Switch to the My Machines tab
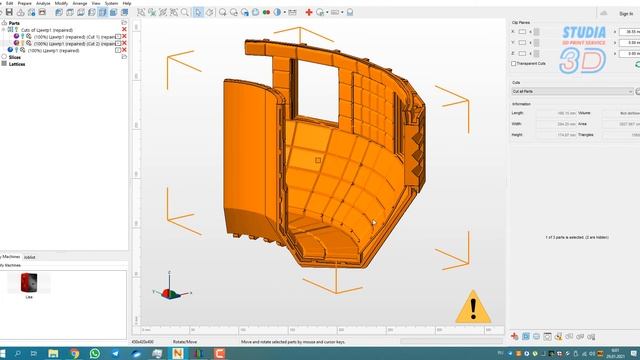The width and height of the screenshot is (640, 360). (x=10, y=257)
